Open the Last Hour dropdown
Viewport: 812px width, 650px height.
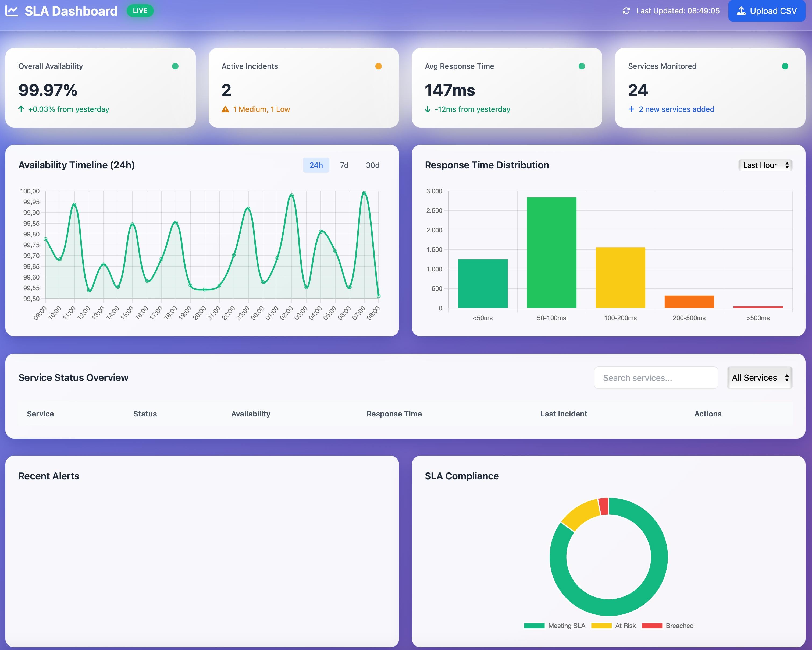click(765, 165)
